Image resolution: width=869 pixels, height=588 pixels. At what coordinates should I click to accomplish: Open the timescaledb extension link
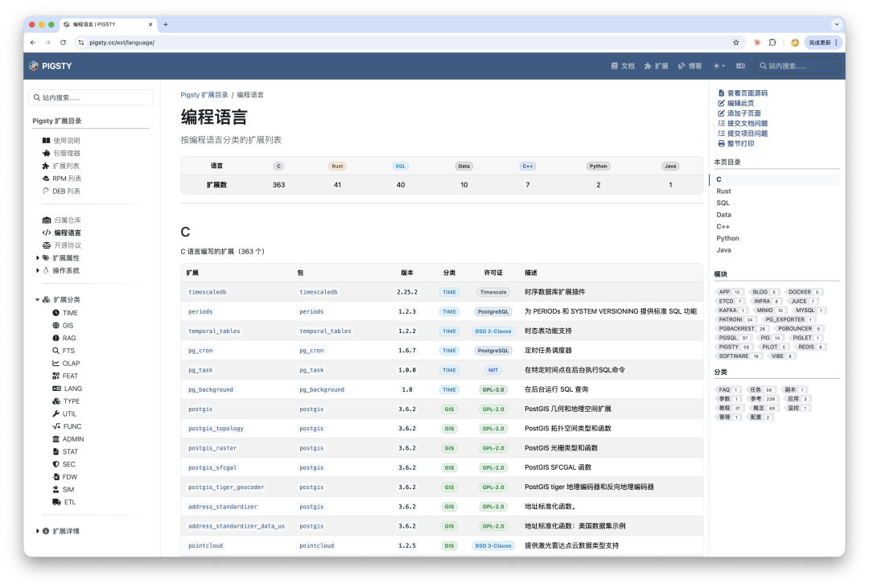click(x=208, y=292)
